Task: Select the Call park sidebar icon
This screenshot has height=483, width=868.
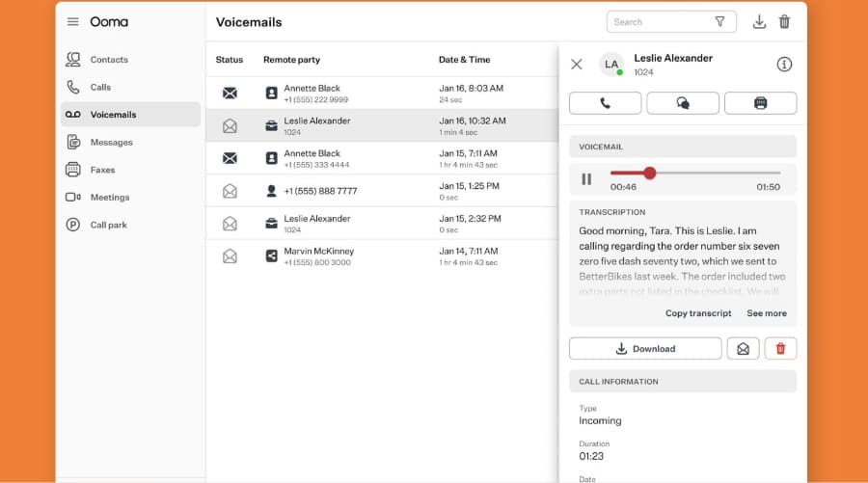Action: point(73,225)
